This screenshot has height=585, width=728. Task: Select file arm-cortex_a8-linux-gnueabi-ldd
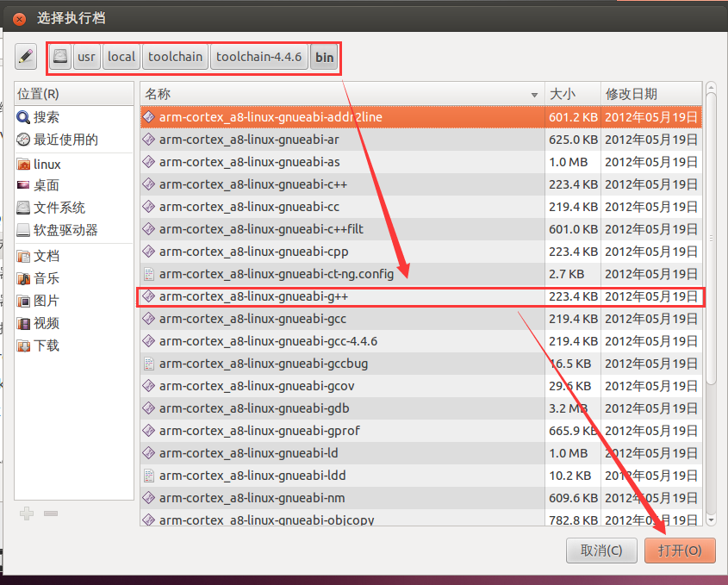tap(421, 476)
